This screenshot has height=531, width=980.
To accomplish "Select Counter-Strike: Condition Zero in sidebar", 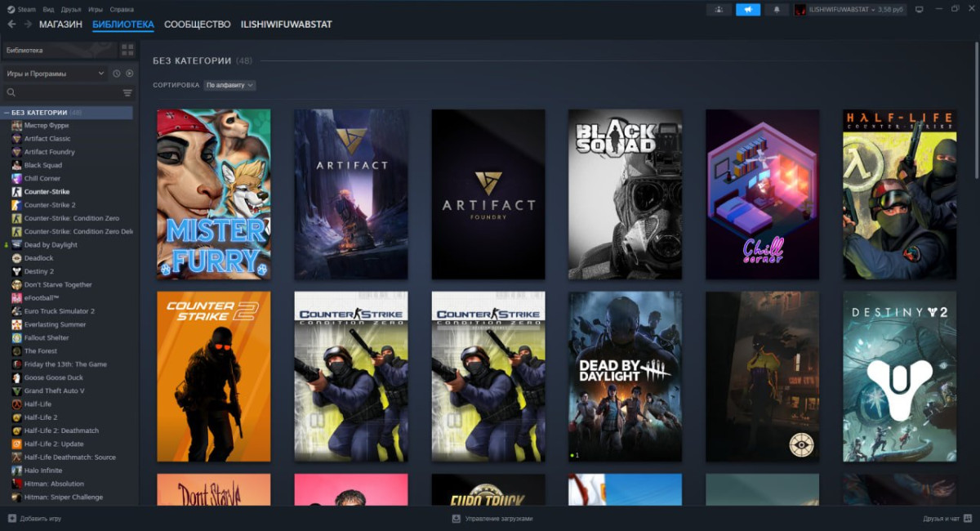I will pyautogui.click(x=72, y=218).
